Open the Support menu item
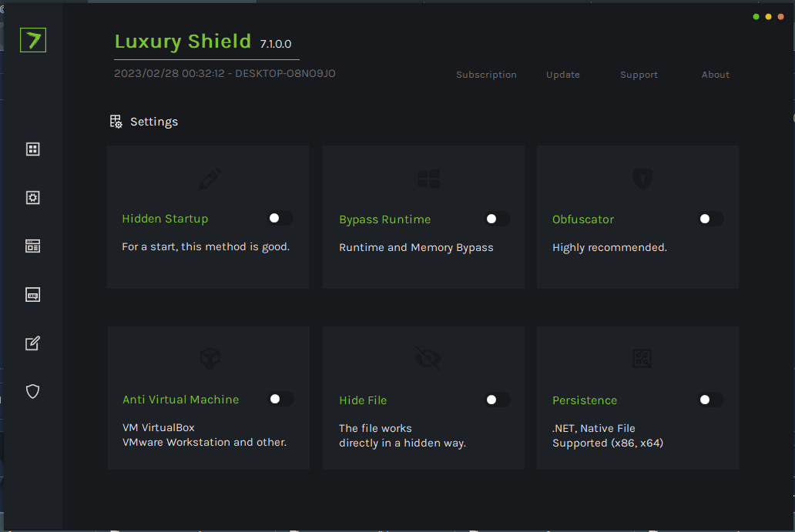795x532 pixels. (639, 75)
